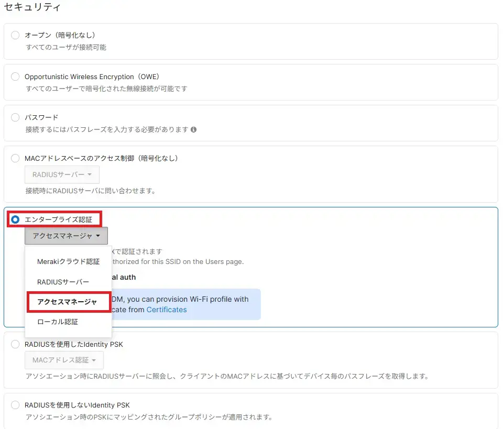
Task: Select MACアドレスベースのアクセス制御 radio button
Action: point(15,158)
